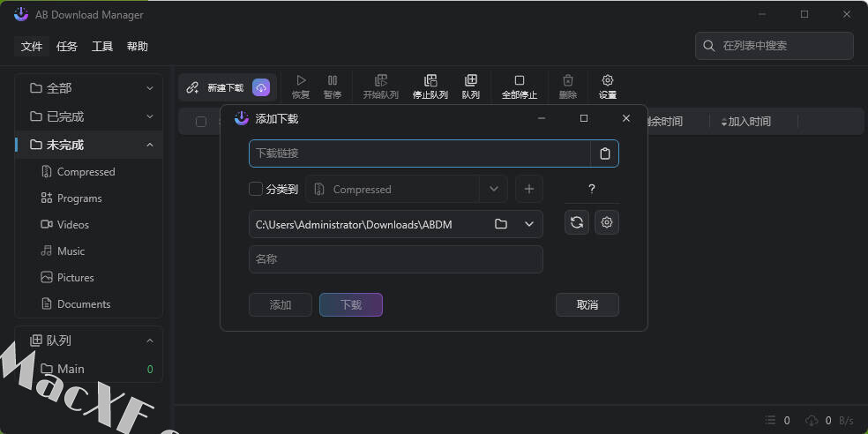868x434 pixels.
Task: Expand the 已完成 section chevron
Action: (x=150, y=116)
